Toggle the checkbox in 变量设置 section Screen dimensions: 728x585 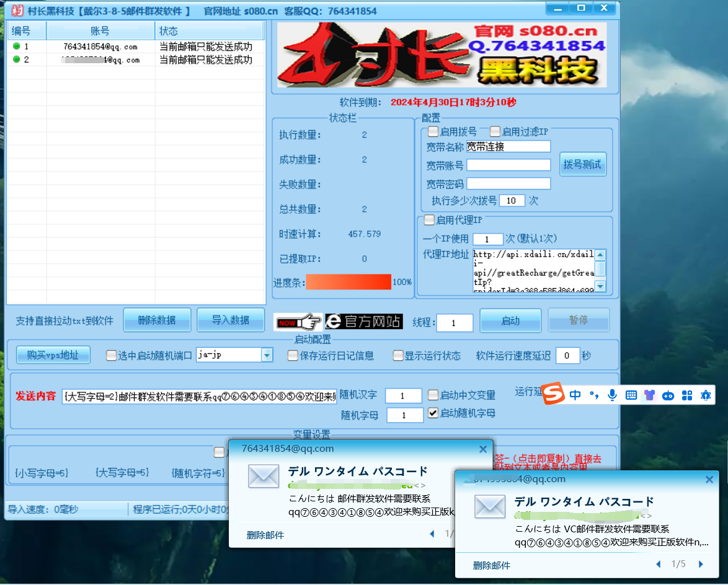click(x=219, y=452)
